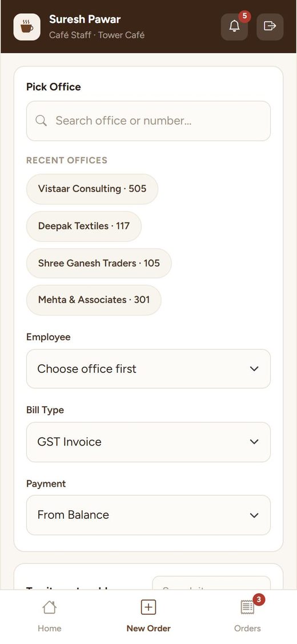Choose Shree Ganesh Traders · 105 chip
This screenshot has width=297, height=644.
tap(99, 263)
